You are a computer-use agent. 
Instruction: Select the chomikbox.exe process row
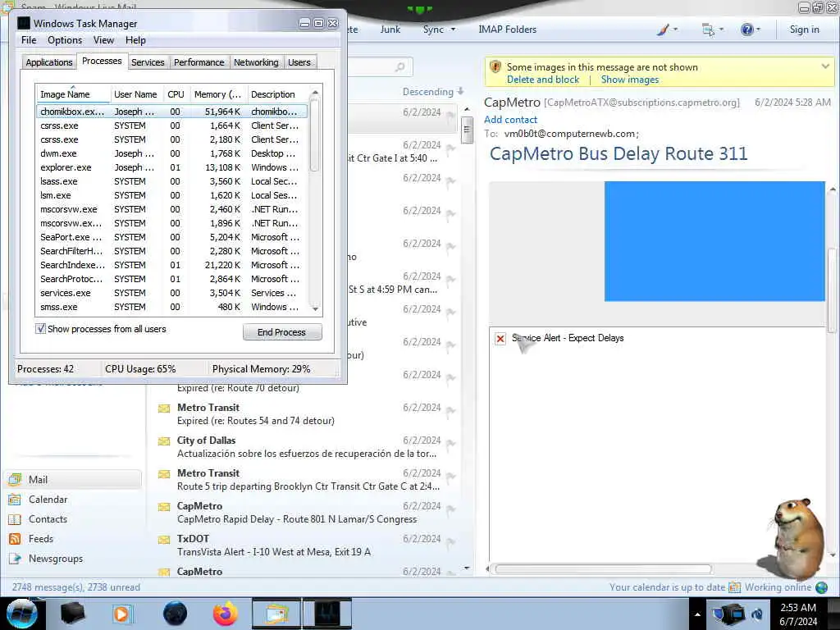(x=171, y=112)
